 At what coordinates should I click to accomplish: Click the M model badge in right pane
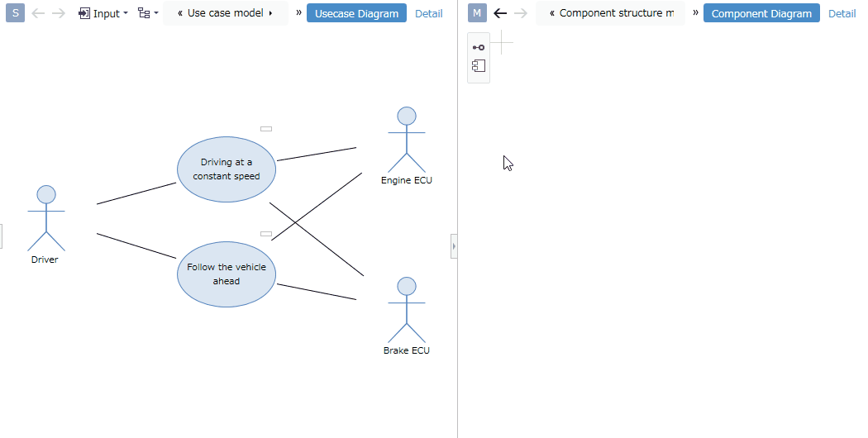(477, 12)
